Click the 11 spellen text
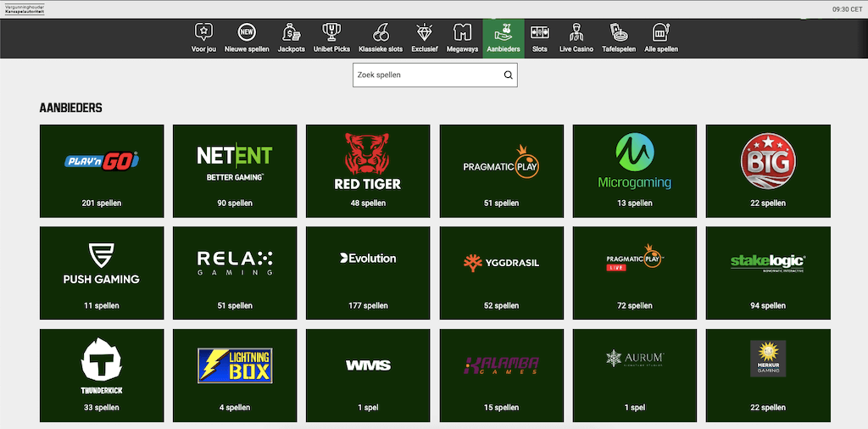The width and height of the screenshot is (868, 429). (x=102, y=305)
